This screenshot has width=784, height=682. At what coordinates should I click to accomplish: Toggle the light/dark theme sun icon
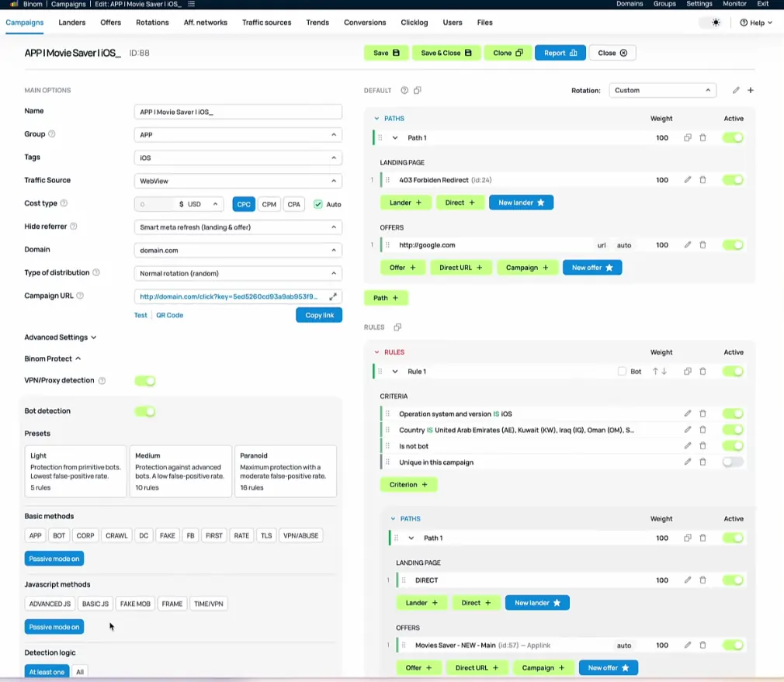[x=716, y=23]
